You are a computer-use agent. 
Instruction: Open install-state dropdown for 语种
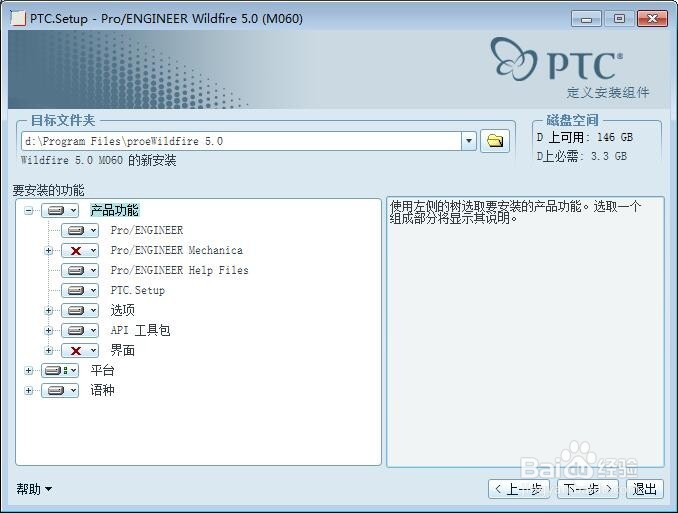(x=60, y=391)
